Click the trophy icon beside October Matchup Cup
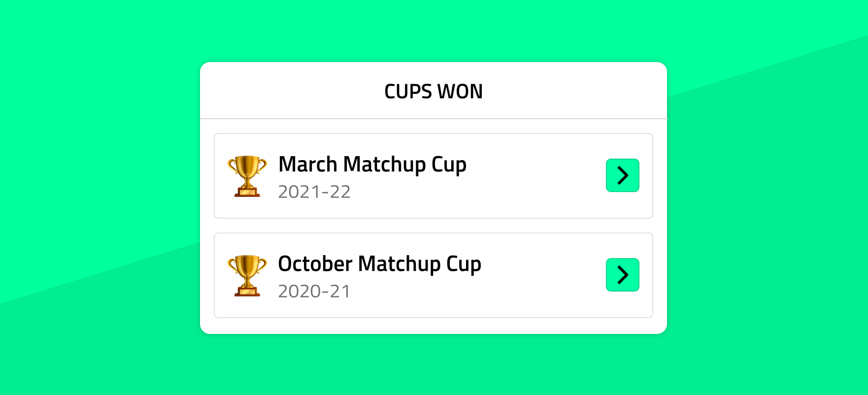This screenshot has height=395, width=868. point(247,276)
